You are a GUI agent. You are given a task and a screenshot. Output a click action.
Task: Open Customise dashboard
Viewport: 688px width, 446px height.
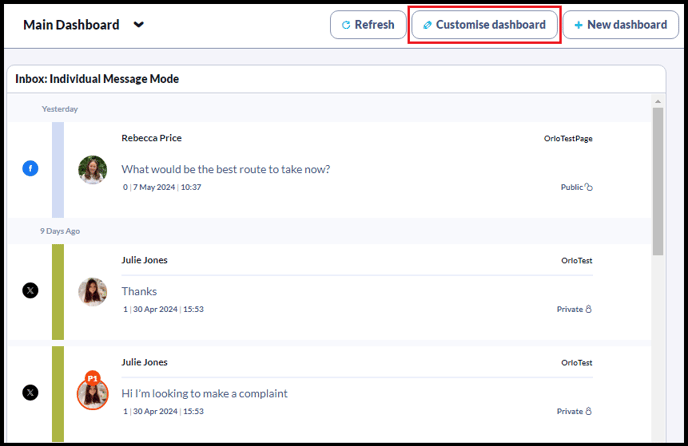(x=484, y=25)
